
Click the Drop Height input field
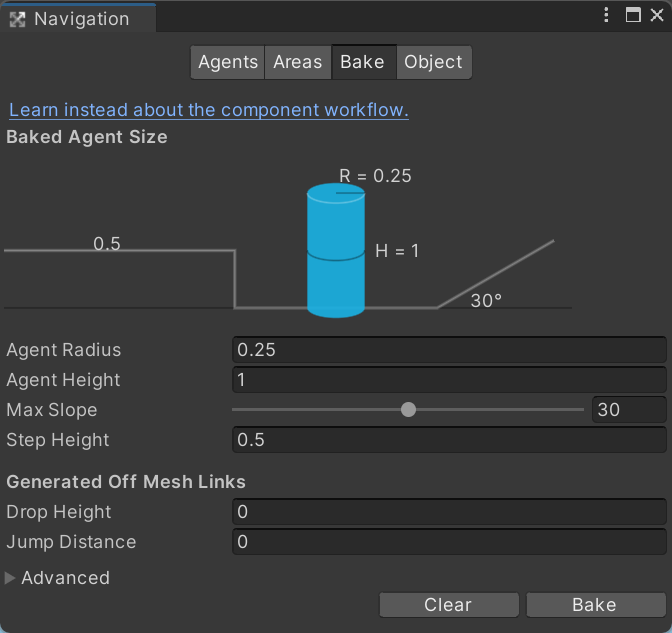[448, 512]
